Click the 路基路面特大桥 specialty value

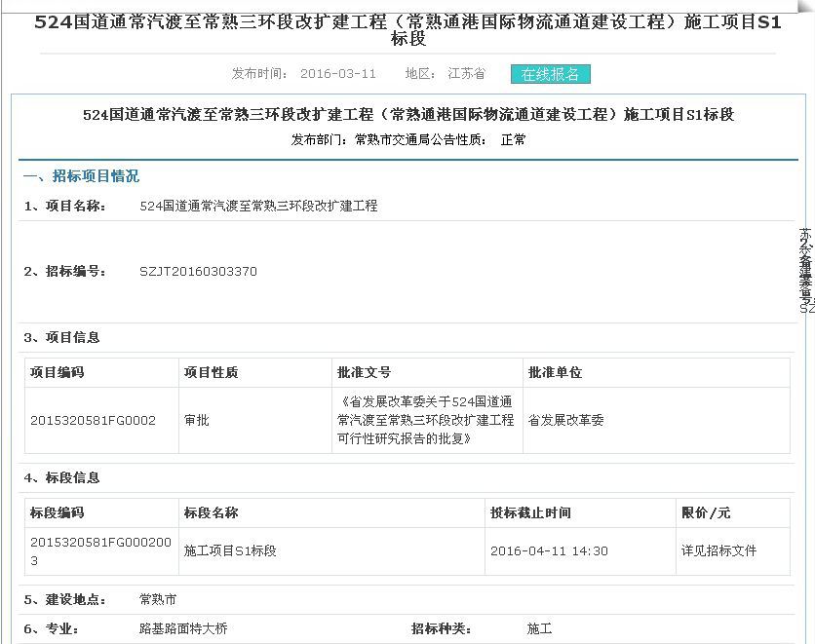(183, 629)
